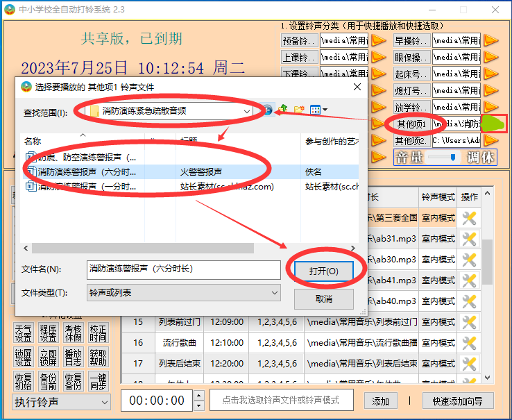
Task: Click the wrench icon for ab40.mp3 row
Action: [x=469, y=301]
